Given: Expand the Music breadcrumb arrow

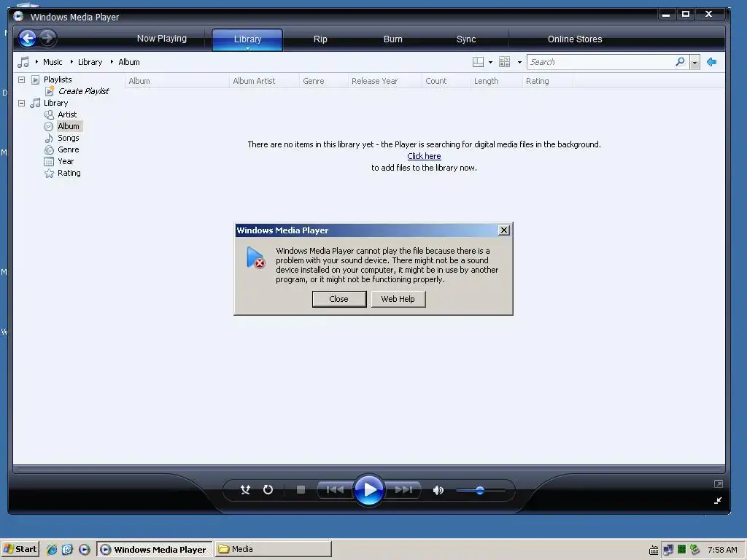Looking at the screenshot, I should click(x=36, y=62).
